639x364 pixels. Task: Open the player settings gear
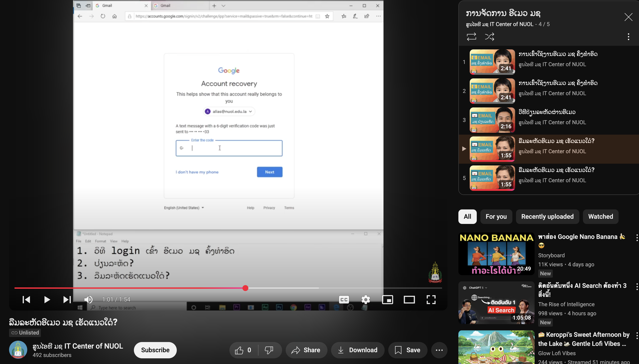point(366,299)
